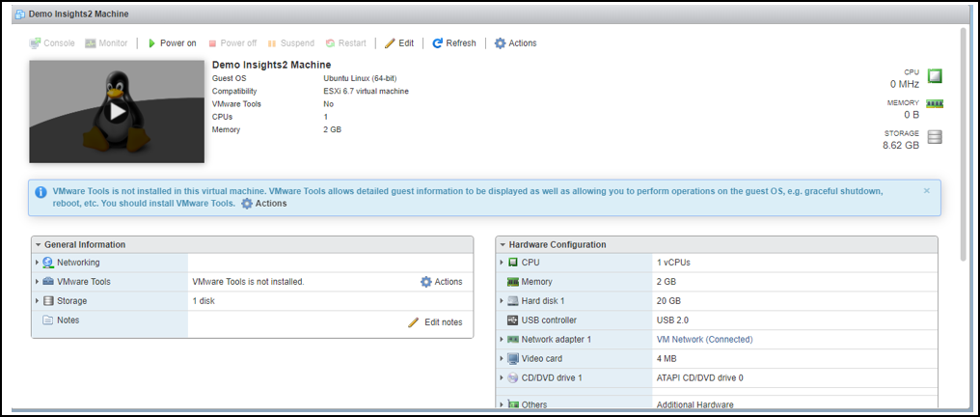The width and height of the screenshot is (980, 417).
Task: Open the VM Console toolbar item
Action: pyautogui.click(x=52, y=43)
